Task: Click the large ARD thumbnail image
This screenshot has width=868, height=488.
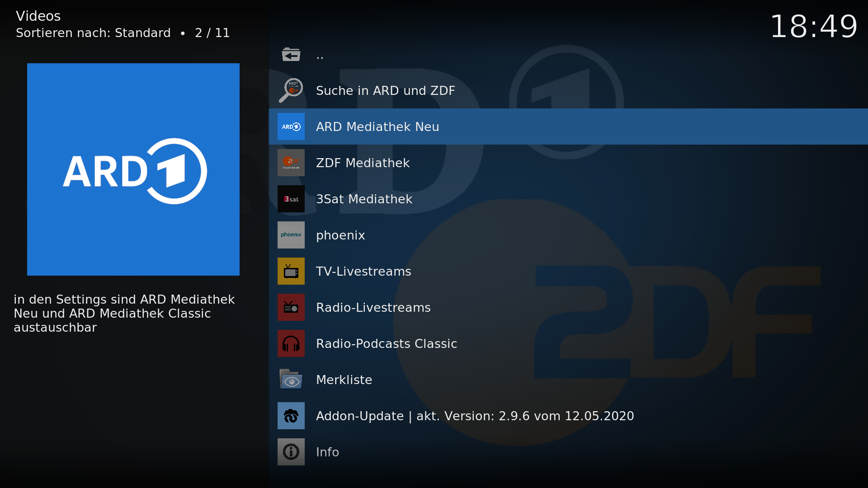Action: pos(133,169)
